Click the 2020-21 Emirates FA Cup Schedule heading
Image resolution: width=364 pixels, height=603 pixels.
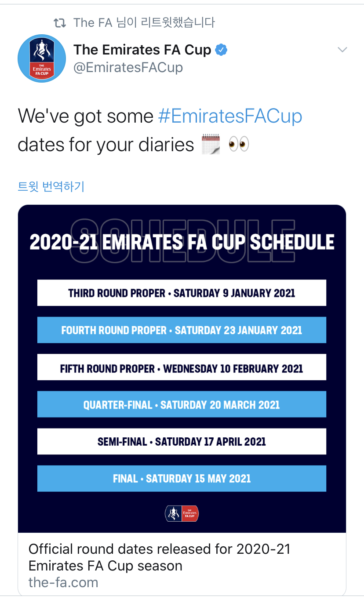[182, 243]
